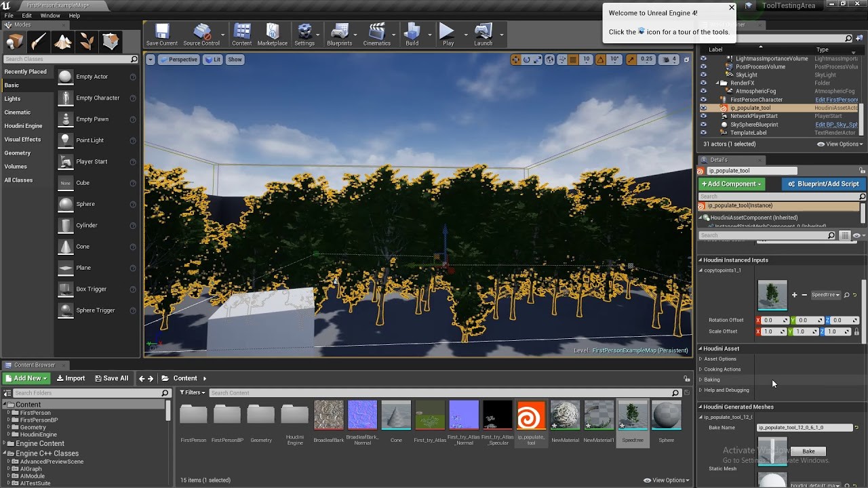Select the Speedtree asset thumbnail in Content Browser

point(633,415)
